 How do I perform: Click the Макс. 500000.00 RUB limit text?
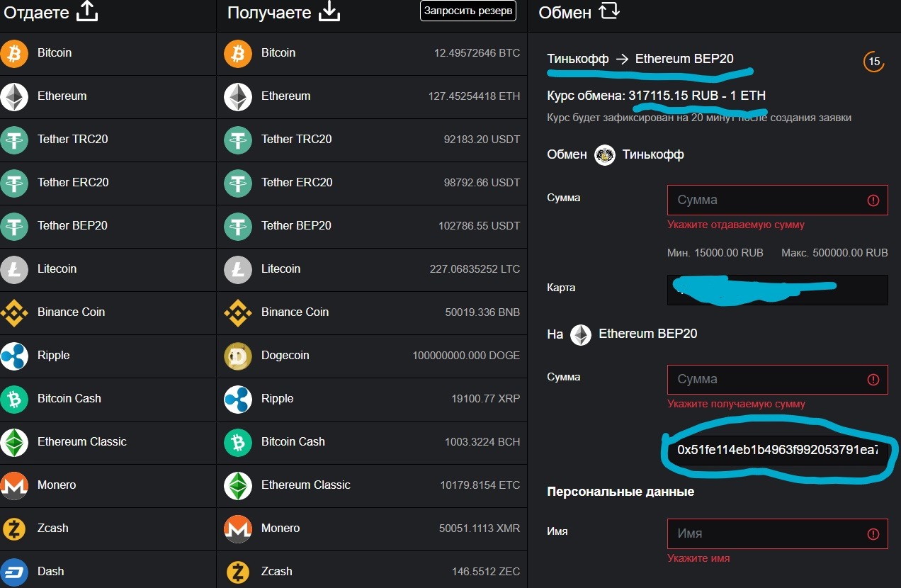click(x=834, y=253)
